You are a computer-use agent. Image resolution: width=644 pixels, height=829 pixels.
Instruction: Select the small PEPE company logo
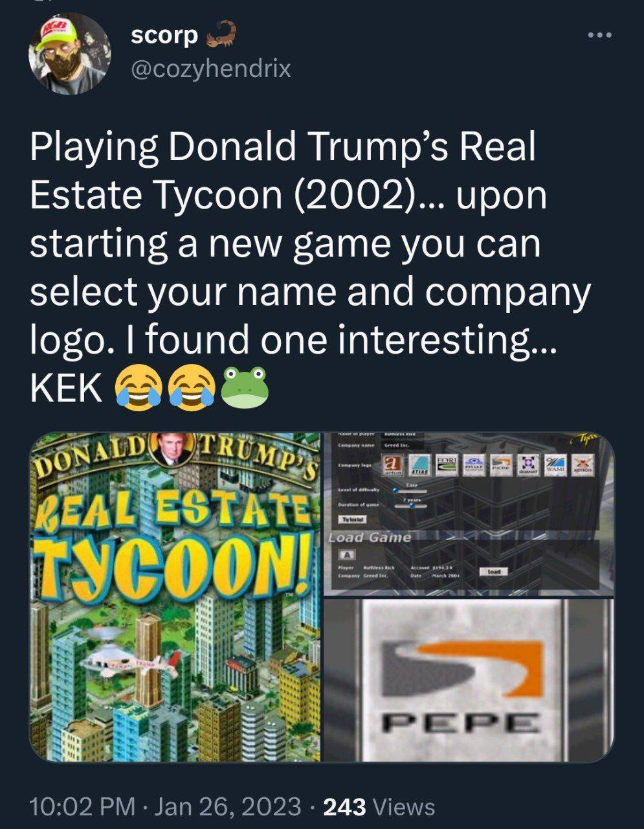point(501,465)
